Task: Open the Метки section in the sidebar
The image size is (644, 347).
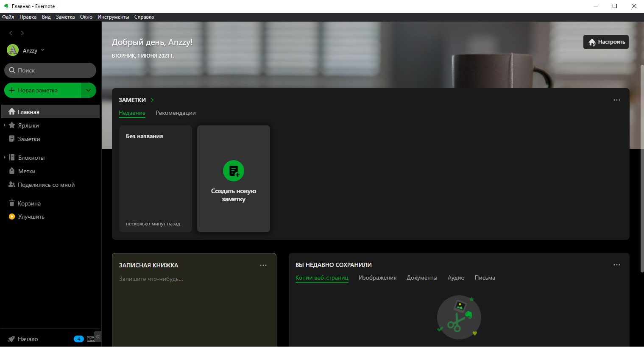Action: click(25, 171)
